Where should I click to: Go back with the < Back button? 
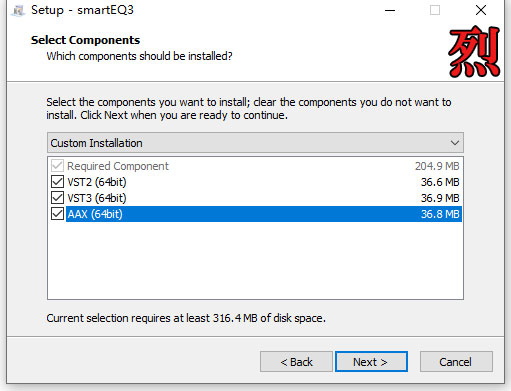(x=296, y=362)
